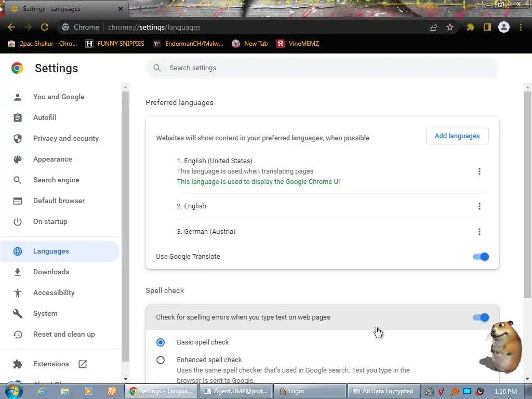Open more actions for 2. English
This screenshot has height=399, width=532.
pos(479,206)
